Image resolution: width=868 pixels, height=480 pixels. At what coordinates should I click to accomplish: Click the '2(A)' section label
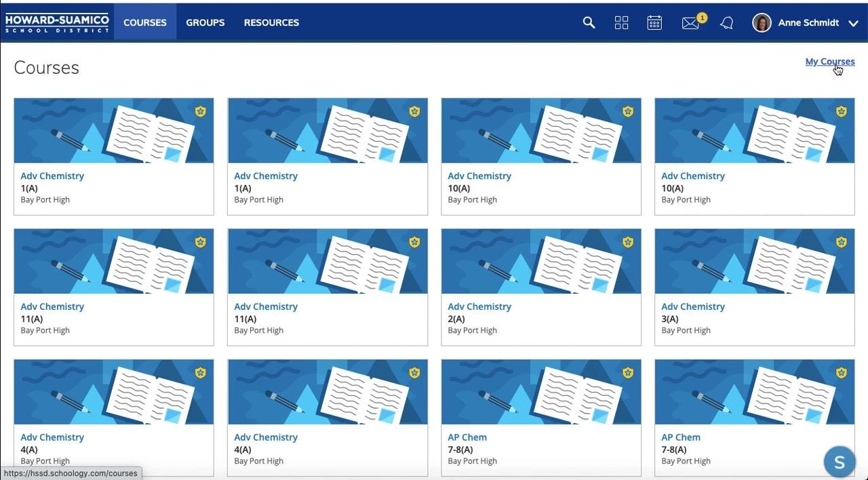[x=456, y=319]
